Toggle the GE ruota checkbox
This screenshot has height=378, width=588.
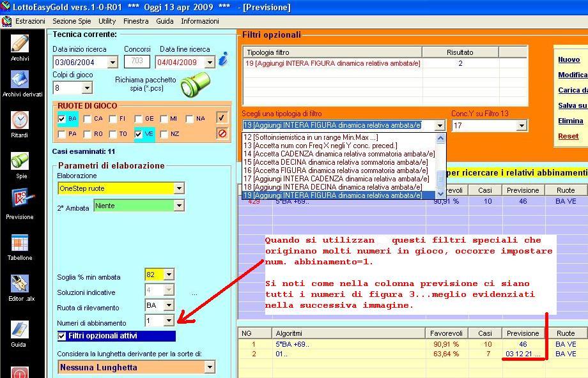138,119
